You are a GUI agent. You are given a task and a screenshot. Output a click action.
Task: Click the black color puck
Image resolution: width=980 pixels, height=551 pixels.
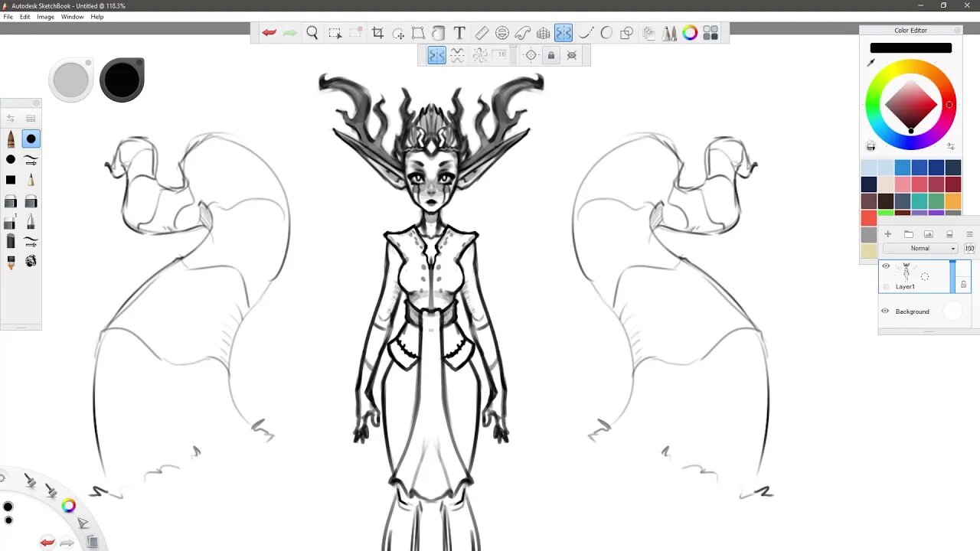[x=122, y=80]
